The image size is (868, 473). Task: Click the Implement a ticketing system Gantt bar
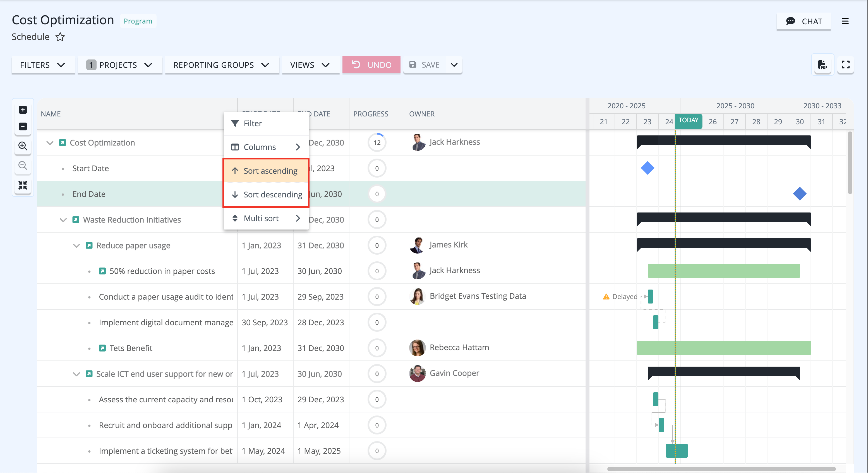(x=676, y=450)
